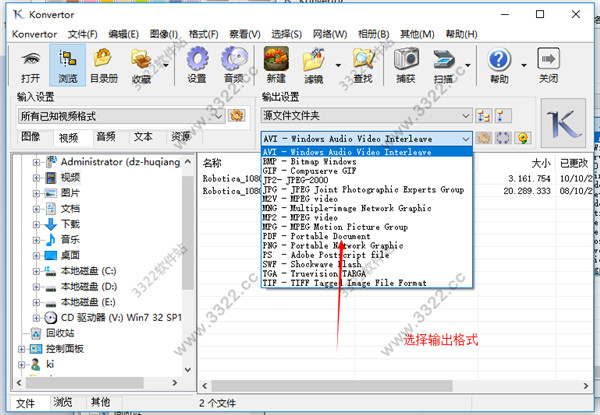Open the 察看(V) menu
Viewport: 600px width, 415px height.
coord(245,34)
